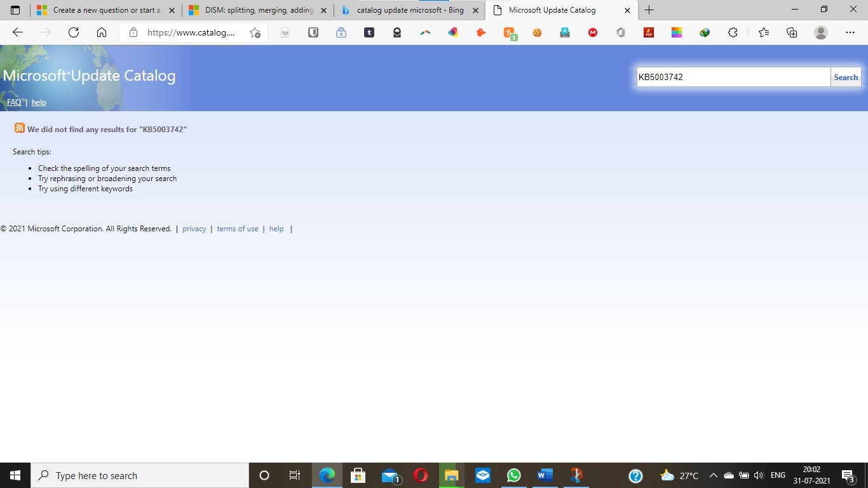Open the help link under the header
This screenshot has height=488, width=868.
pos(39,102)
